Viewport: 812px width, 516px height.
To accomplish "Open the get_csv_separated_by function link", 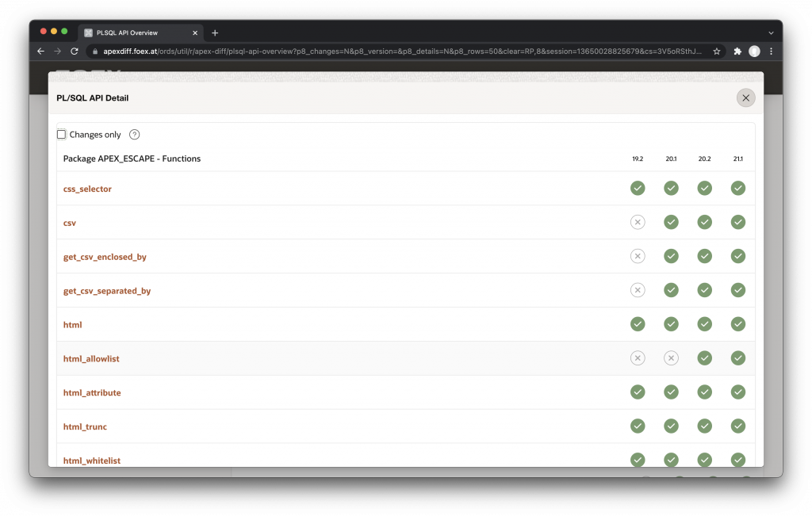I will pos(107,291).
